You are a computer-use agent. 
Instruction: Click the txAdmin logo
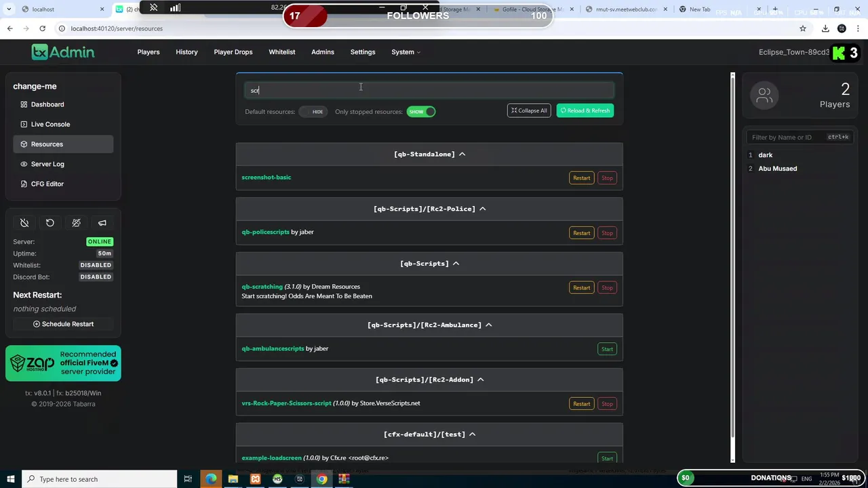[x=62, y=52]
